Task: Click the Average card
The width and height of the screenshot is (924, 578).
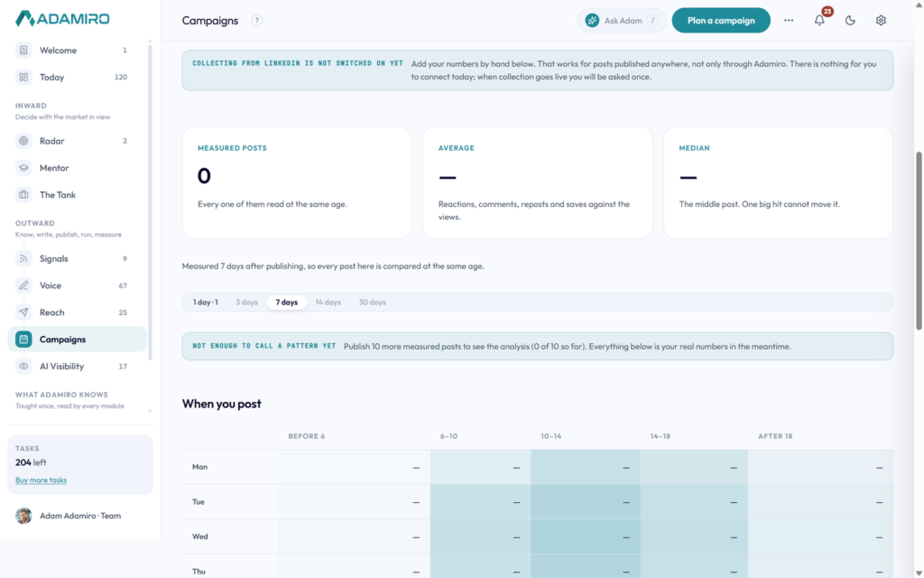Action: pos(538,182)
